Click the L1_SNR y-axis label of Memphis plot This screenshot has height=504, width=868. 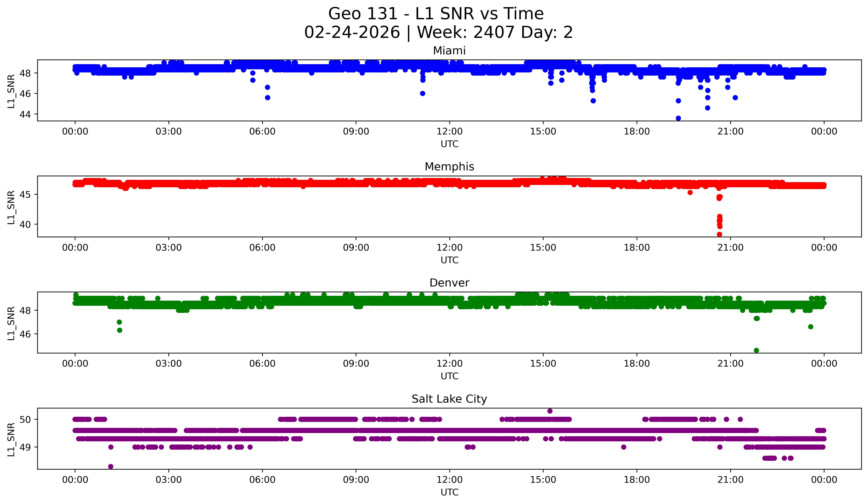tap(11, 207)
